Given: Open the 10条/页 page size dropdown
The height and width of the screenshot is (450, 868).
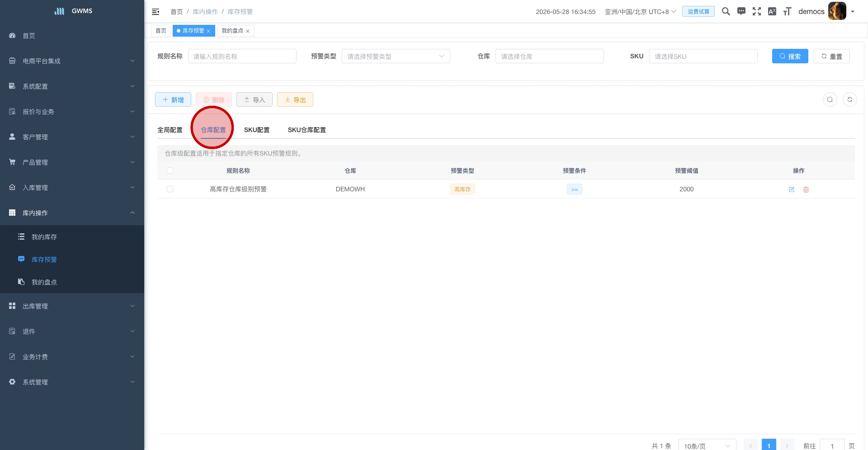Looking at the screenshot, I should (707, 446).
